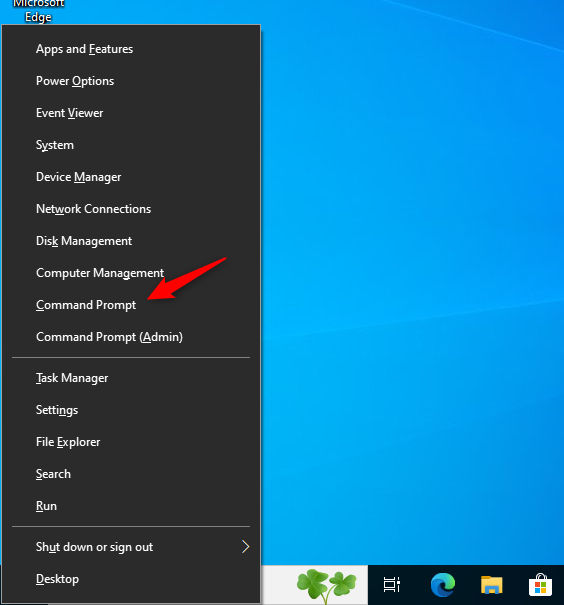Click the shamrock search highlight icon
Viewport: 564px width, 605px height.
327,585
